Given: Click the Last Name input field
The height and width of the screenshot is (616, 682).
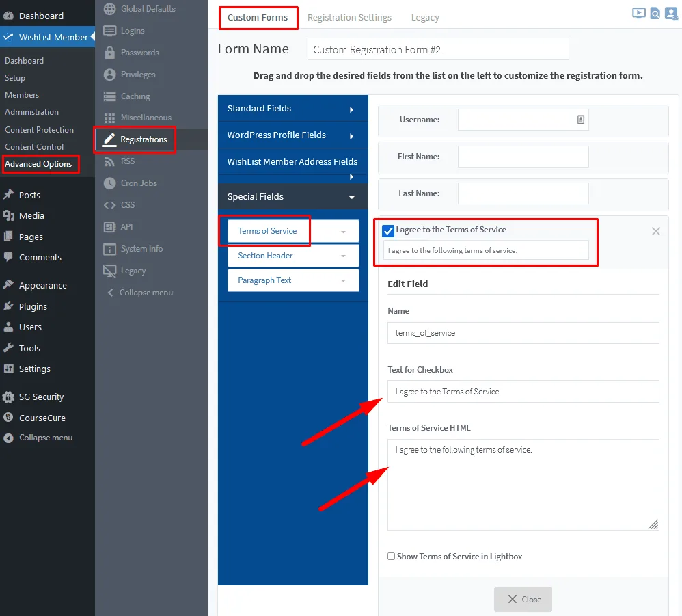Looking at the screenshot, I should click(523, 193).
